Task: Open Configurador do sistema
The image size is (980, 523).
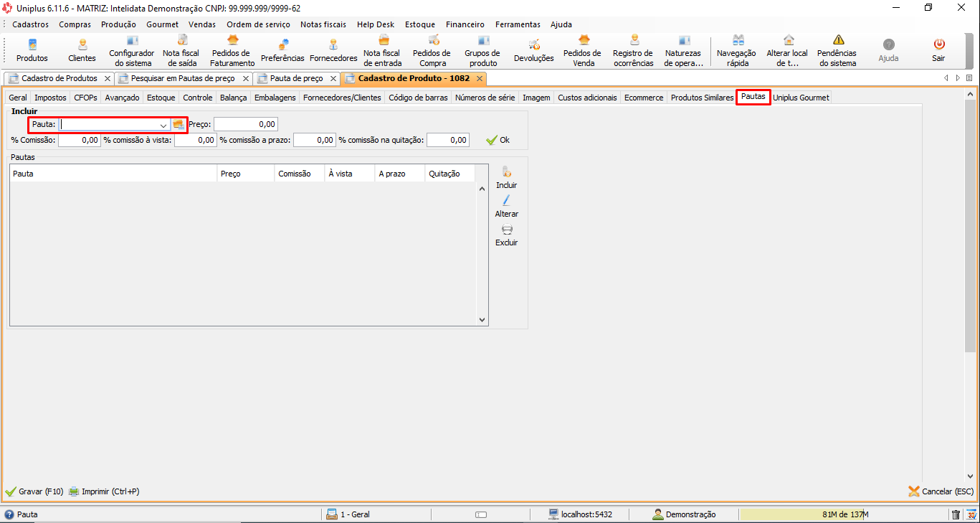Action: pos(132,50)
